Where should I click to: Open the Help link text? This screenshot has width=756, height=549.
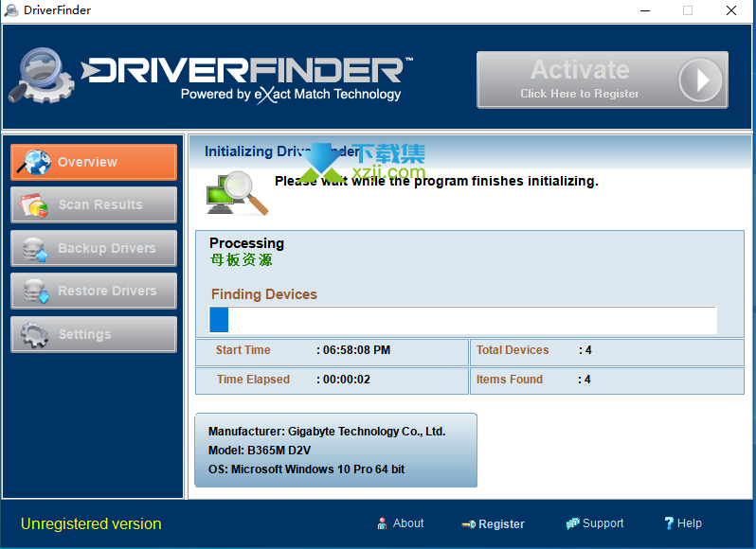pos(690,523)
